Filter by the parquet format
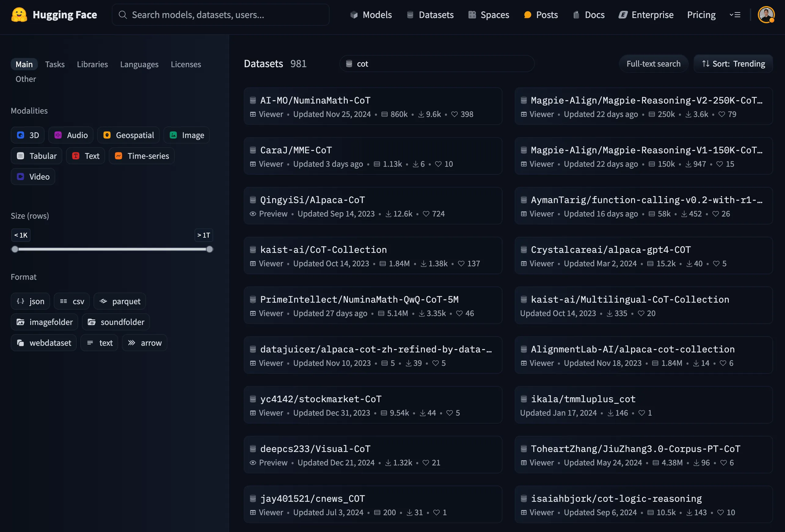Image resolution: width=785 pixels, height=532 pixels. [x=119, y=301]
